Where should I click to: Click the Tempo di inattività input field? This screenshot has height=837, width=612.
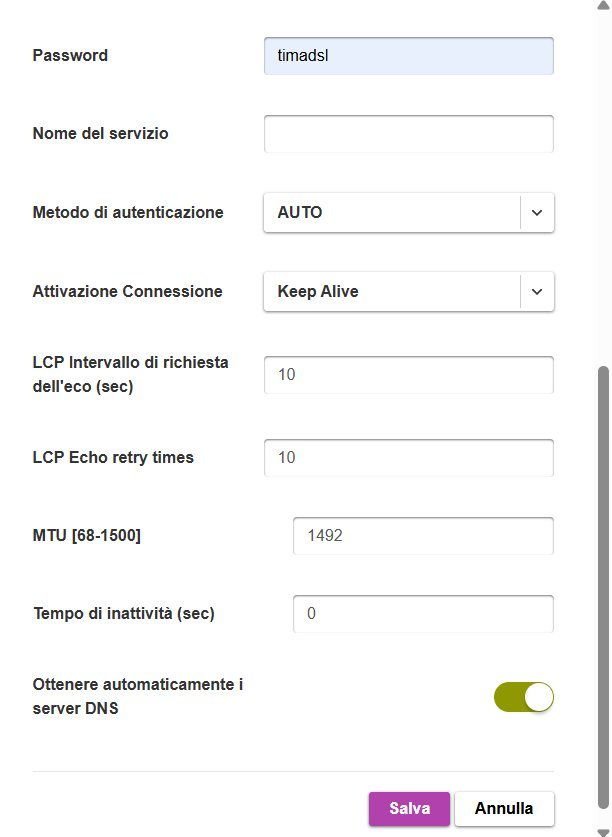(x=422, y=614)
